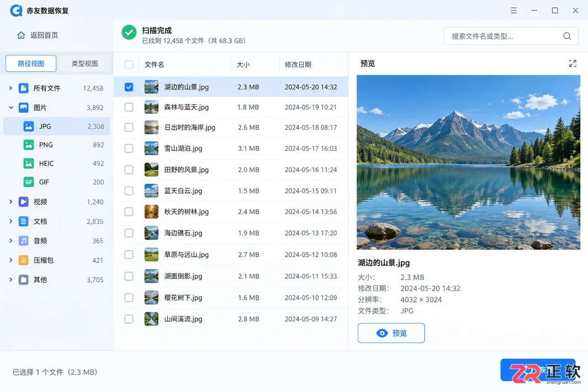Click the search magnifier icon

pos(567,36)
